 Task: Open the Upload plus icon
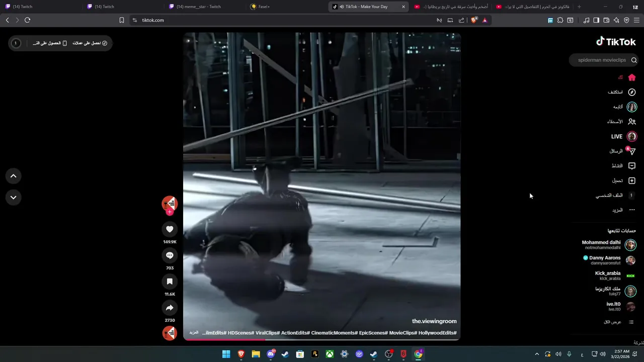tap(632, 180)
